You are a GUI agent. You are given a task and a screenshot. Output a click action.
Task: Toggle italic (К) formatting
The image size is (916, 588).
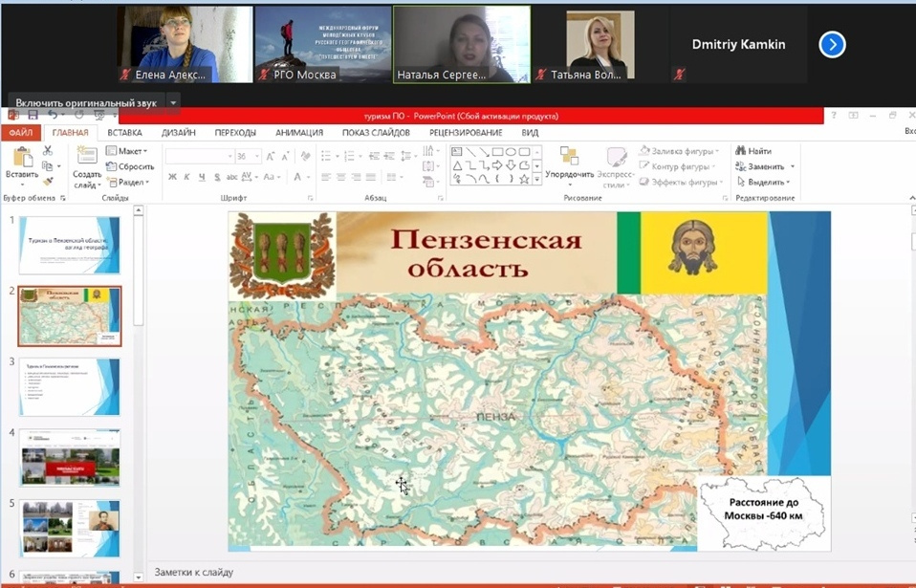click(x=186, y=177)
